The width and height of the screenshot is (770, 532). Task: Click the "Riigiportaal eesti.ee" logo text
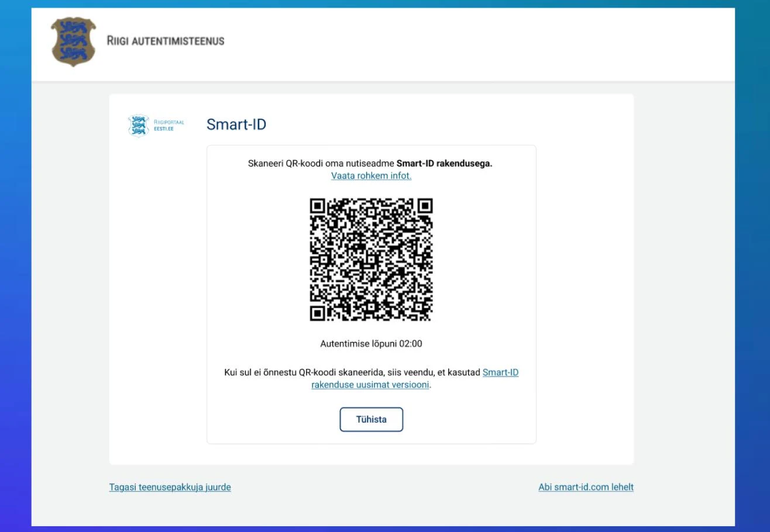(x=169, y=125)
